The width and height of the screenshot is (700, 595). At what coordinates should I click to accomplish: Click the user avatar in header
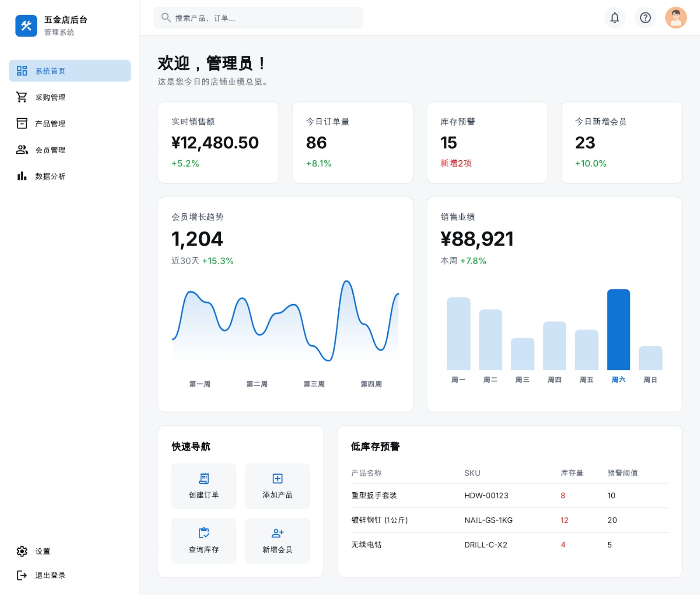[x=675, y=18]
